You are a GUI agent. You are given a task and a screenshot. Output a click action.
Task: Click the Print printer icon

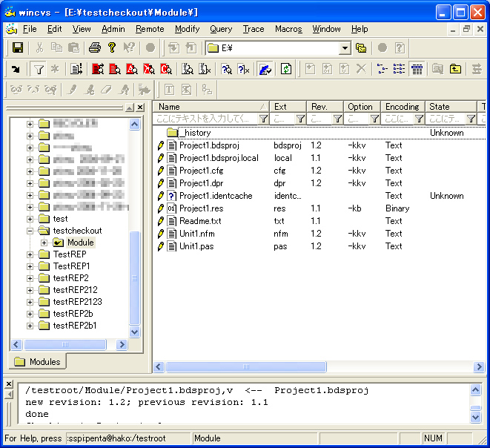click(x=95, y=47)
